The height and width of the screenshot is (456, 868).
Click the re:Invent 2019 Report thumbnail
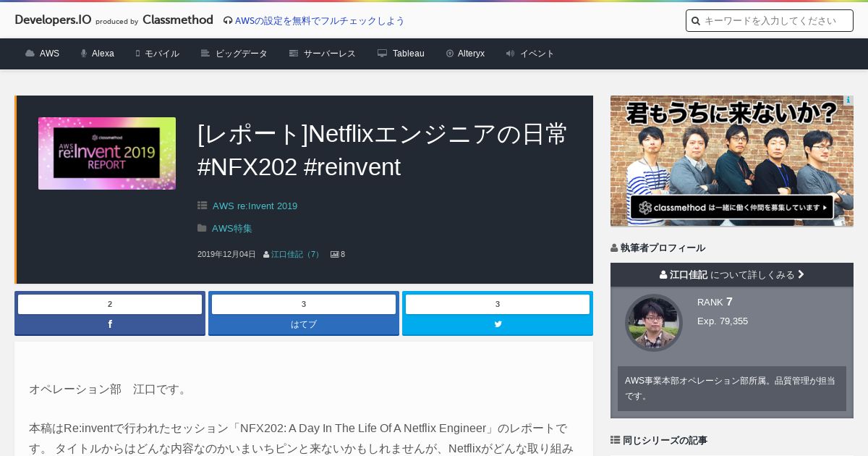[107, 153]
